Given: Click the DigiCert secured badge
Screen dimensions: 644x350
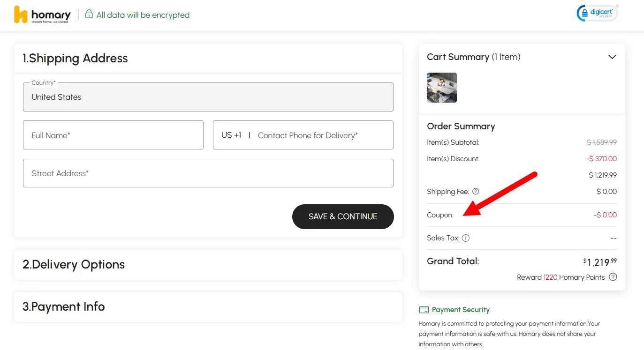Looking at the screenshot, I should (598, 13).
